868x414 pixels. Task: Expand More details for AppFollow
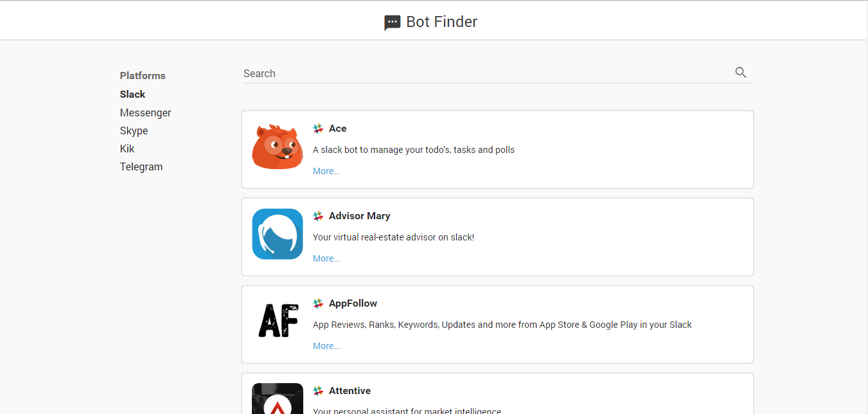pyautogui.click(x=326, y=345)
